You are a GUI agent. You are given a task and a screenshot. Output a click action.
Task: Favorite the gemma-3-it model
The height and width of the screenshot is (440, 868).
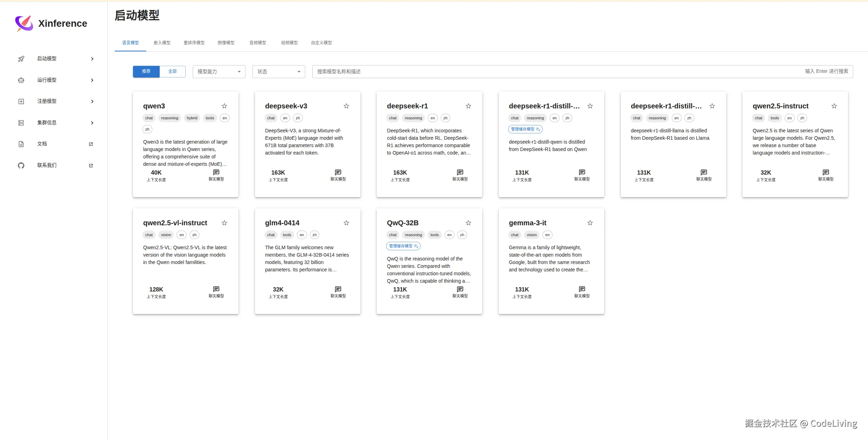click(590, 223)
